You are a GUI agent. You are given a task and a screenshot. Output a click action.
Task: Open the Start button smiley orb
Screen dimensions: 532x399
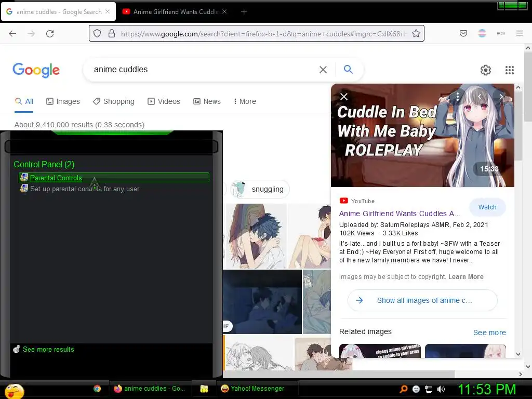(x=14, y=391)
